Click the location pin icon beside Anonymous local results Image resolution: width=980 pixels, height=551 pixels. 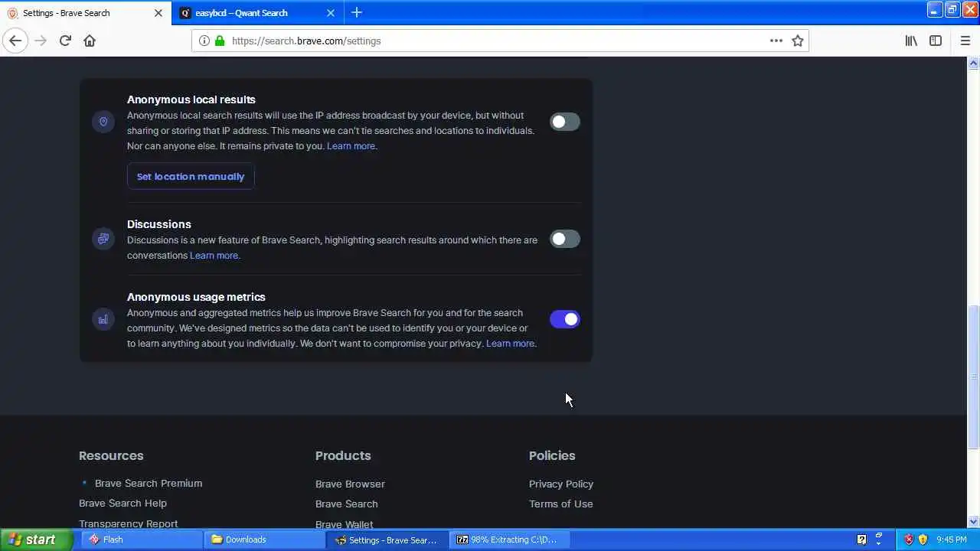tap(103, 122)
